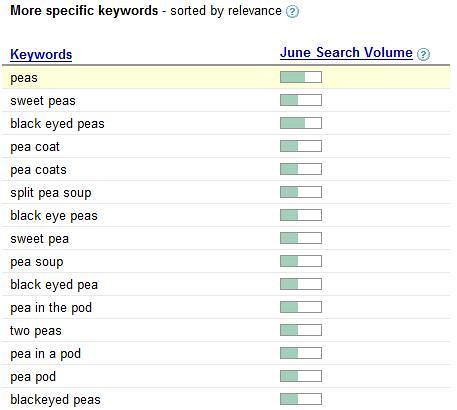The height and width of the screenshot is (410, 457).
Task: Open help icon beside June Search Volume
Action: (x=424, y=54)
